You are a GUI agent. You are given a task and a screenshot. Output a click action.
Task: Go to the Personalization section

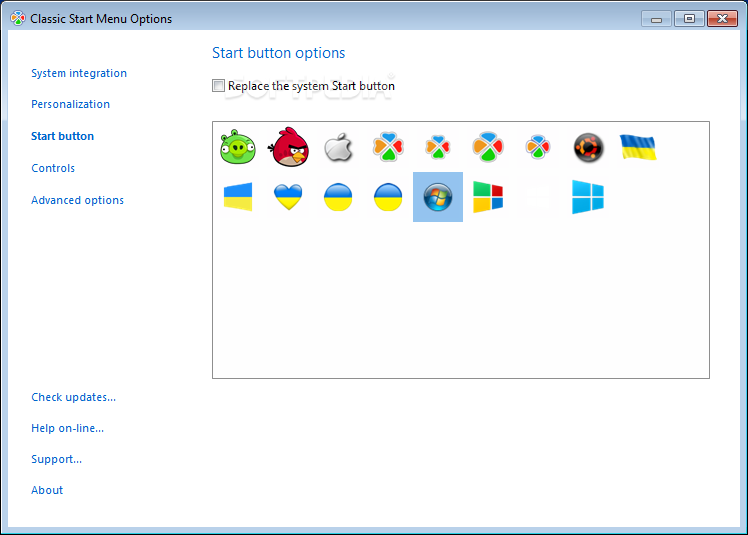coord(70,104)
